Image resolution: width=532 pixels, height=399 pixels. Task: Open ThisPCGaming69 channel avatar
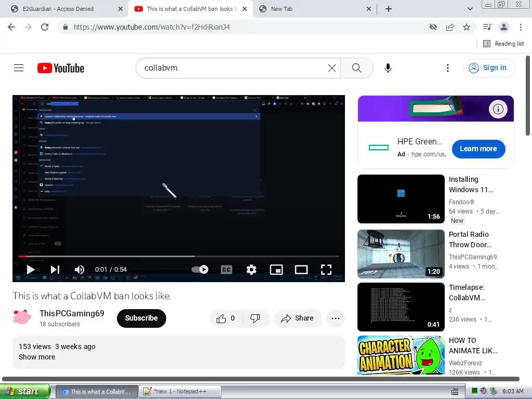click(22, 318)
